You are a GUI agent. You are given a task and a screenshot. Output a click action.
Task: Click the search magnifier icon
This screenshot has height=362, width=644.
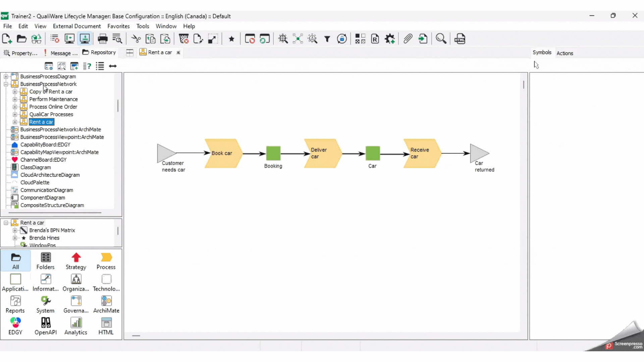coord(441,39)
